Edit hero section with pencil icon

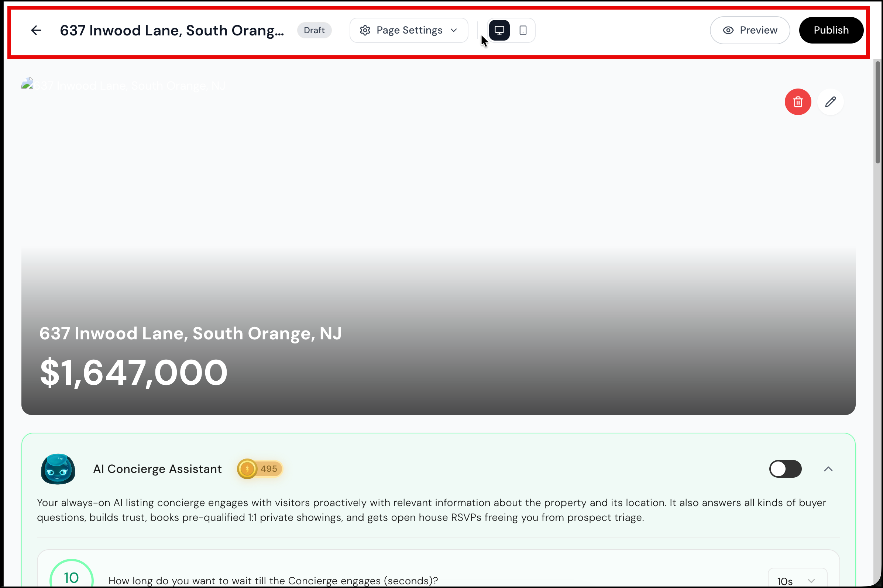831,101
